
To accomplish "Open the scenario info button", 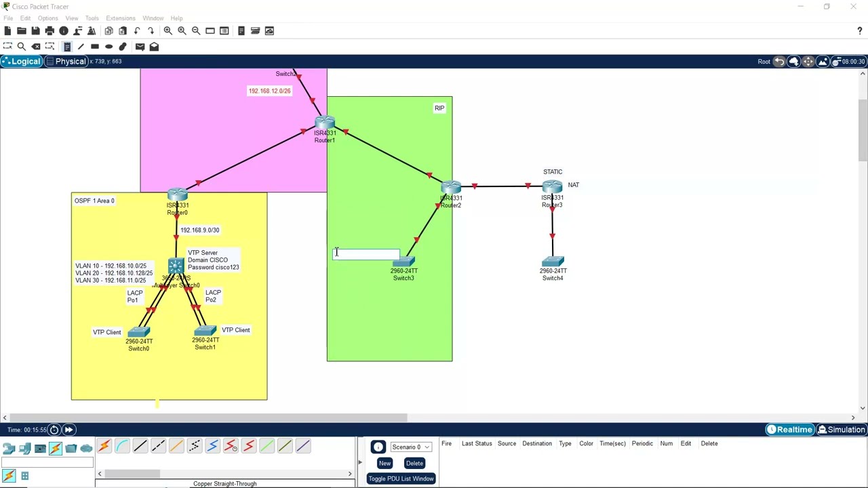I will tap(378, 447).
